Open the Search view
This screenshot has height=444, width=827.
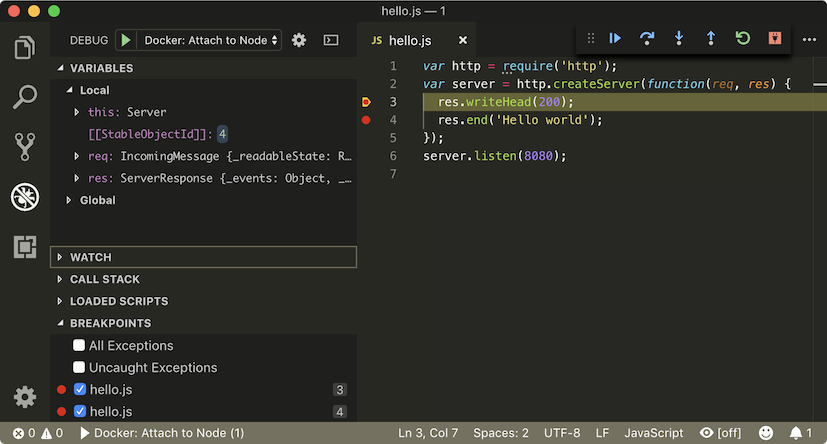point(25,97)
